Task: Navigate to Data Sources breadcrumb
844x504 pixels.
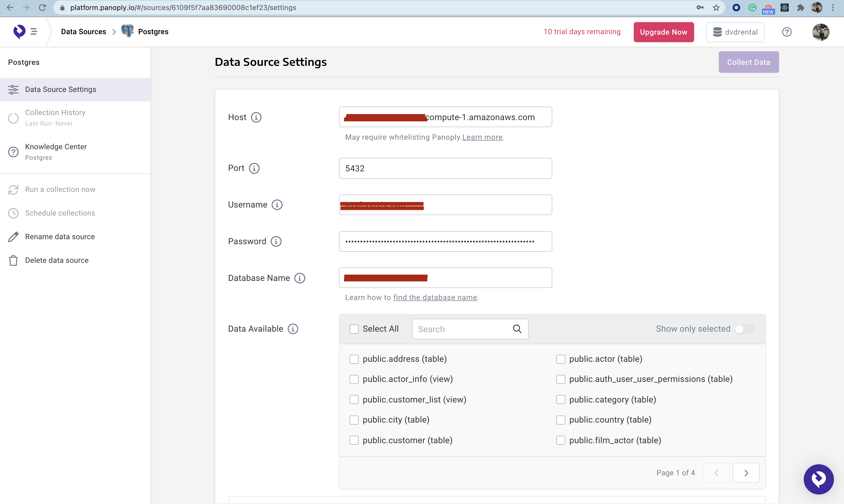Action: (x=83, y=31)
